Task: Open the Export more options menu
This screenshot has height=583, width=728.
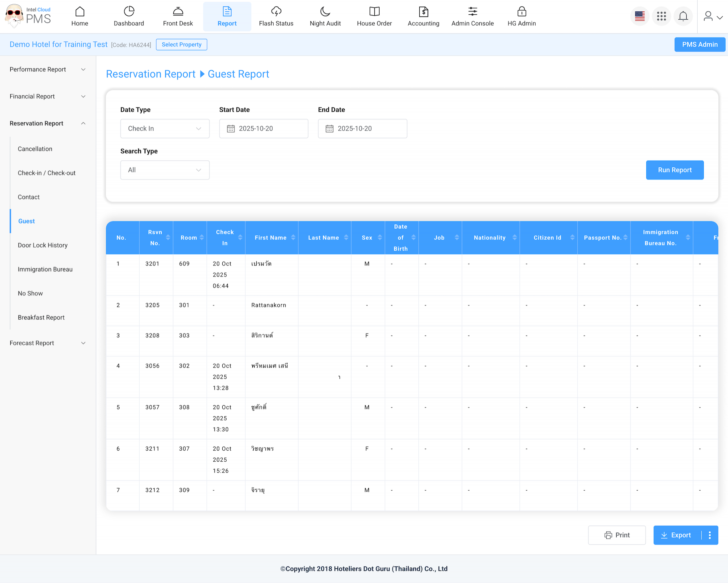Action: pos(710,535)
